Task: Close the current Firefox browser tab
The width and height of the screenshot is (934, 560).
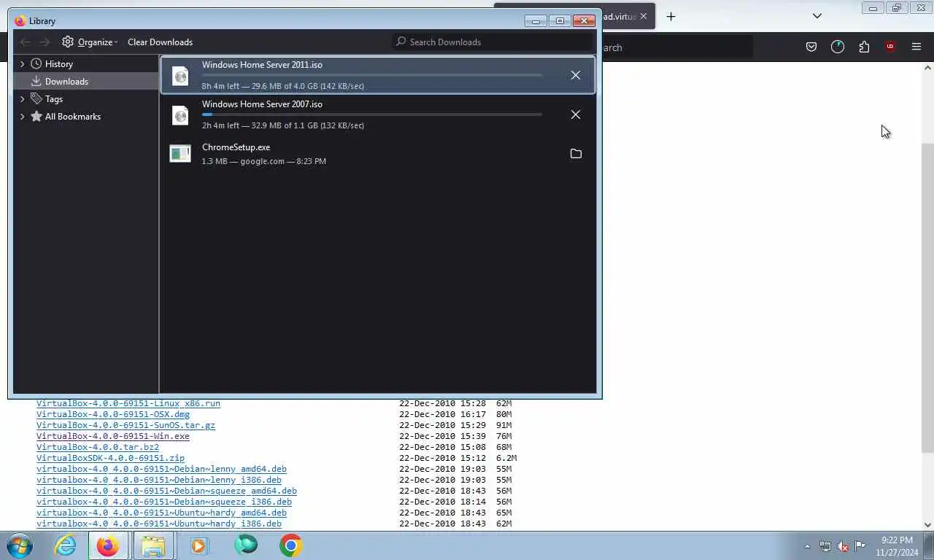Action: (643, 16)
